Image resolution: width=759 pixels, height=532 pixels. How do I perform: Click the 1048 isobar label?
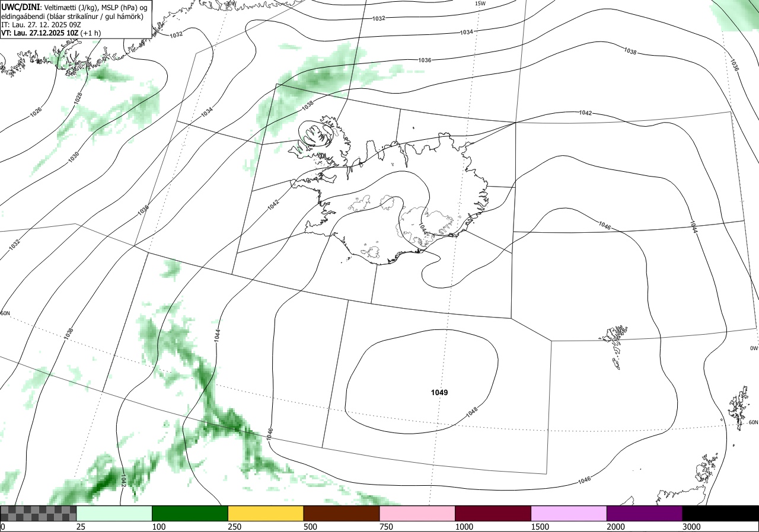pyautogui.click(x=473, y=412)
